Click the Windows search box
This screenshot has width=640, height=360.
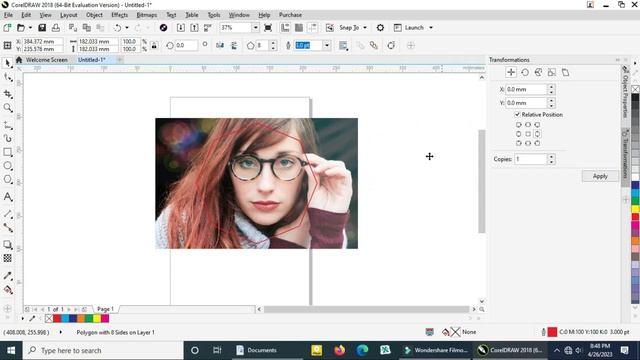tap(103, 350)
